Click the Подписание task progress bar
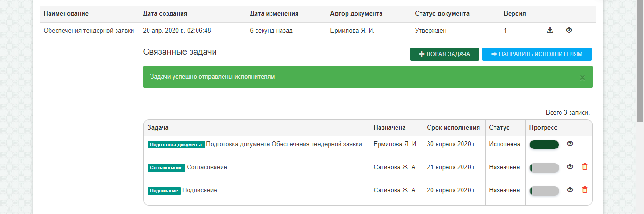Viewport: 644px width, 214px height. (x=544, y=191)
